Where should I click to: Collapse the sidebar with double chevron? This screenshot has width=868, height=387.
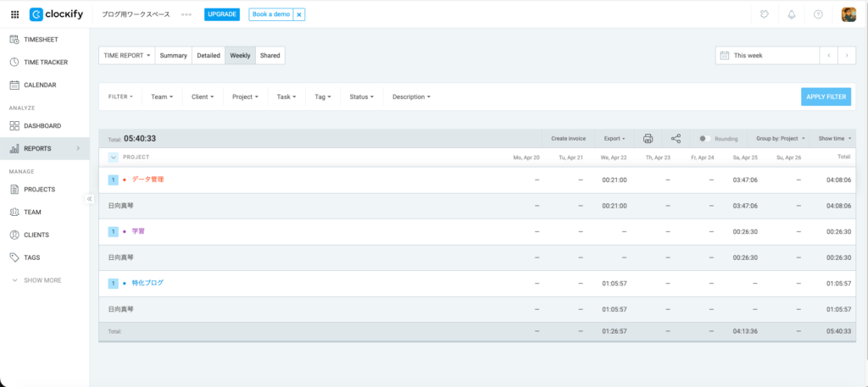coord(90,199)
